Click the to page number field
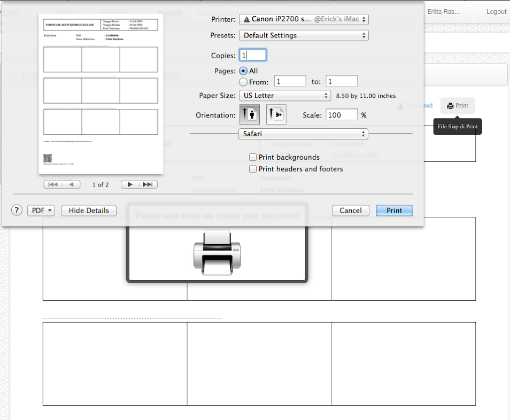Viewport: 510px width, 420px height. pyautogui.click(x=342, y=81)
